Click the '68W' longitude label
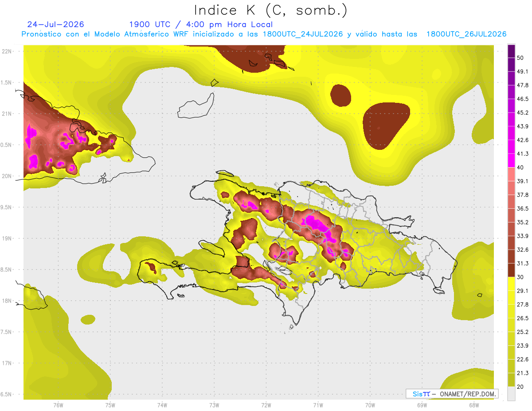The width and height of the screenshot is (532, 411). pos(474,405)
